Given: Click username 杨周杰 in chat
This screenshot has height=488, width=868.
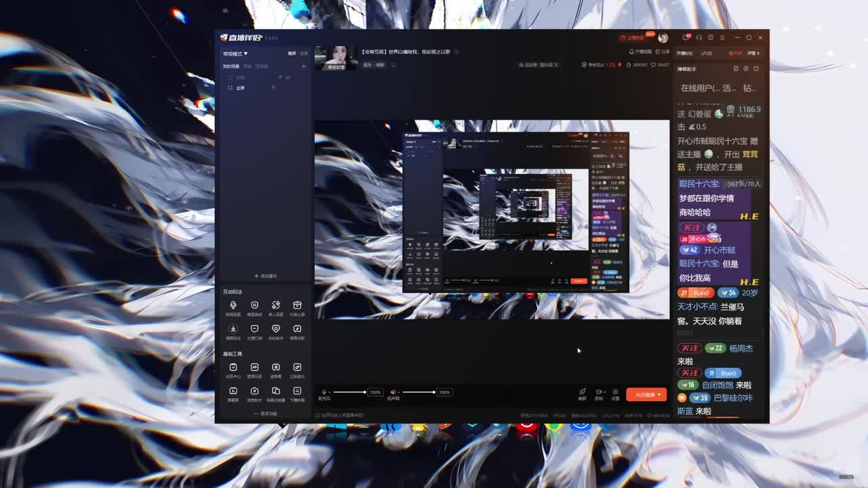Looking at the screenshot, I should coord(741,348).
